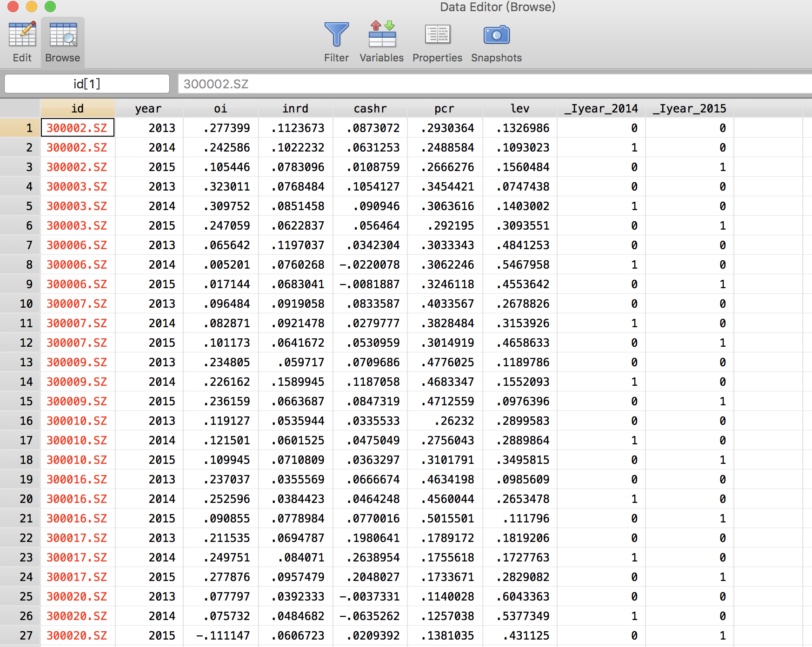Open Snapshots camera icon
Image resolution: width=812 pixels, height=647 pixels.
tap(497, 35)
